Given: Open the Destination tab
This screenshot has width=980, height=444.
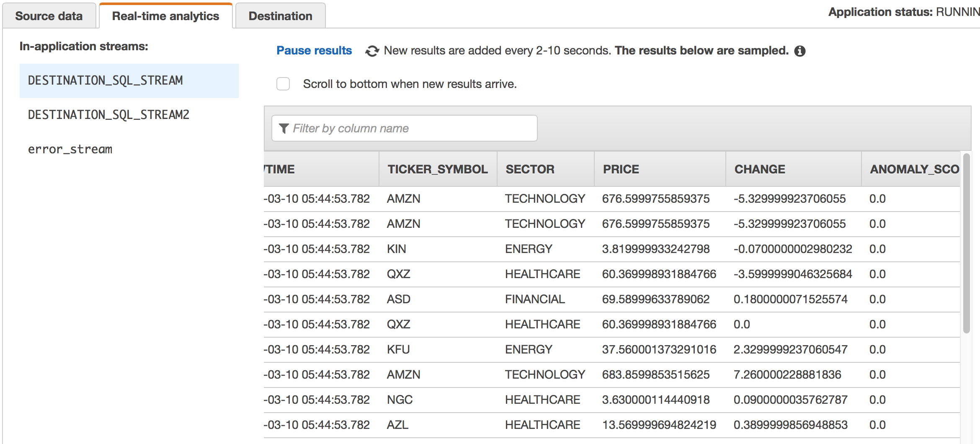Looking at the screenshot, I should (280, 16).
